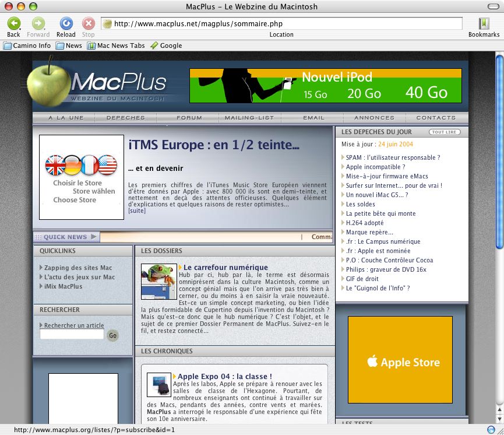Screen dimensions: 504x435
Task: Open Marque repère... news item
Action: (369, 232)
